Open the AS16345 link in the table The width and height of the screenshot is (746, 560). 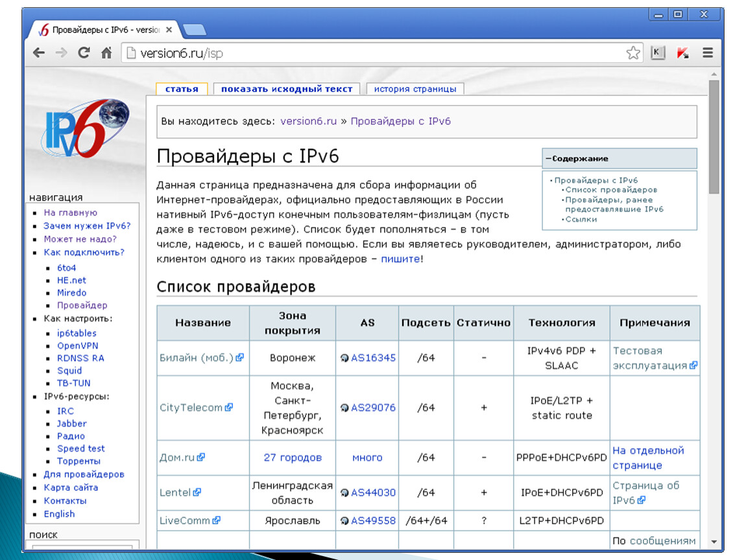(373, 358)
